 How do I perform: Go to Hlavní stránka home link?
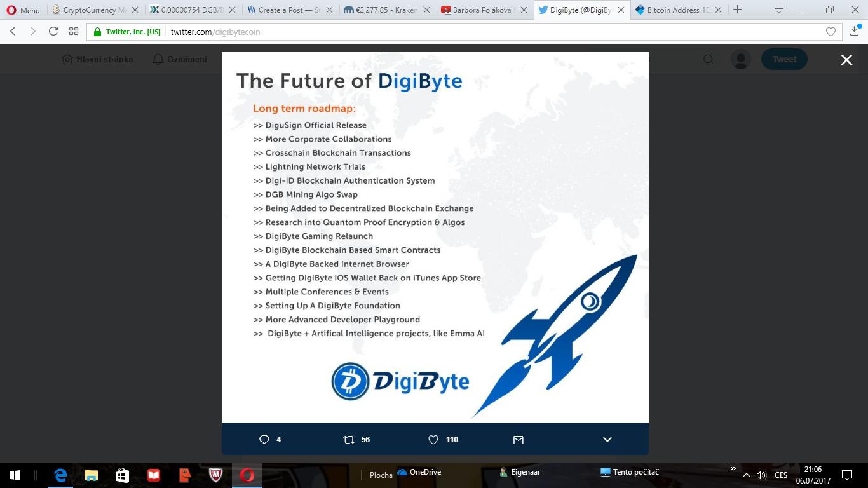pyautogui.click(x=97, y=59)
